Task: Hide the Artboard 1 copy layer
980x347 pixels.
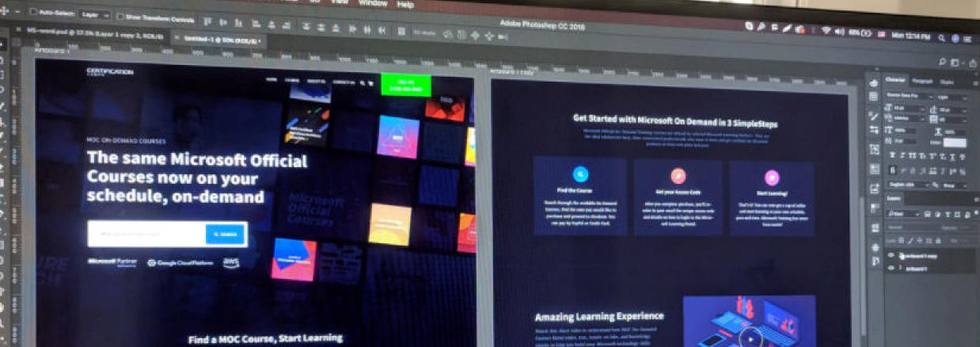Action: pos(891,254)
